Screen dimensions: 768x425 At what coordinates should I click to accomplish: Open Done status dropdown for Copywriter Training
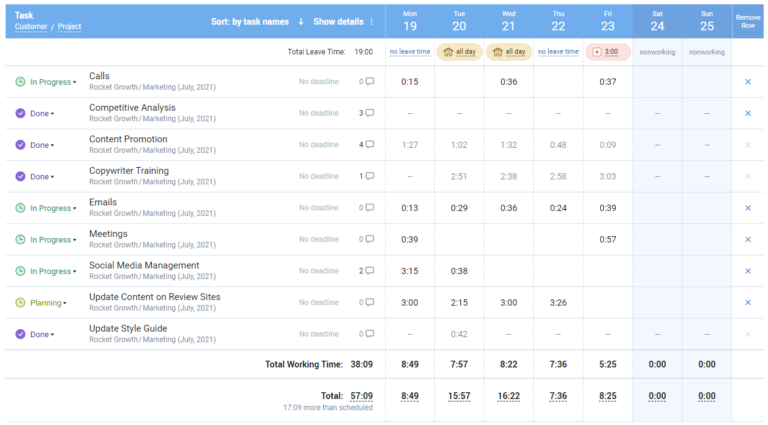[x=35, y=177]
